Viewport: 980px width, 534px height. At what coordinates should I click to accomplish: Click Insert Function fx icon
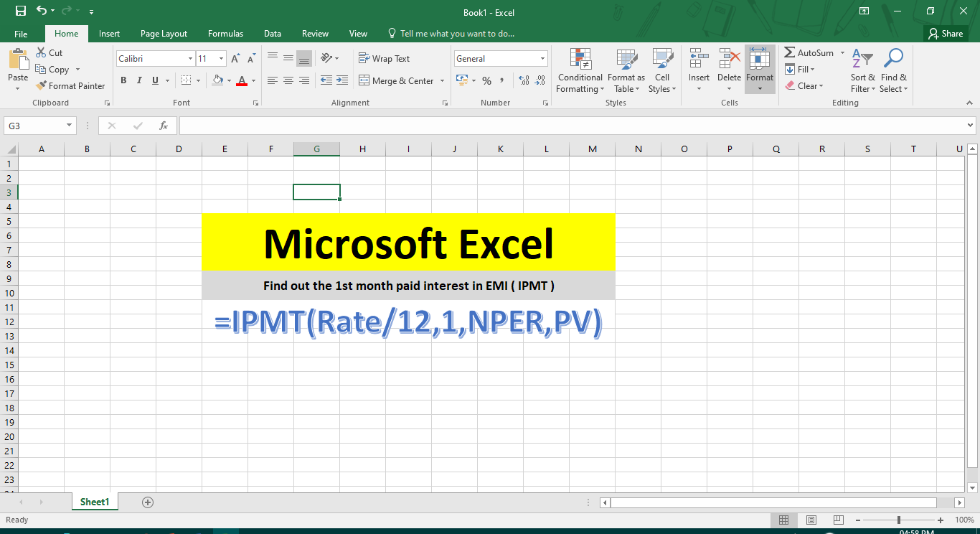(164, 126)
